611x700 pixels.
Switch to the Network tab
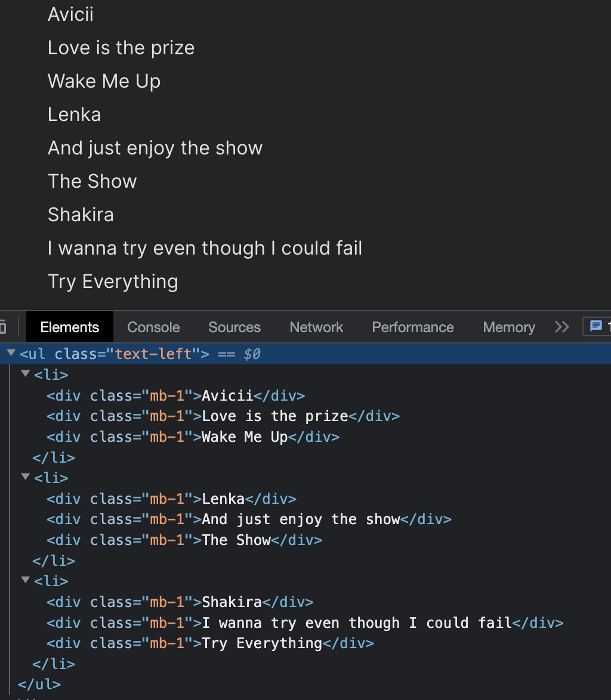[x=316, y=327]
